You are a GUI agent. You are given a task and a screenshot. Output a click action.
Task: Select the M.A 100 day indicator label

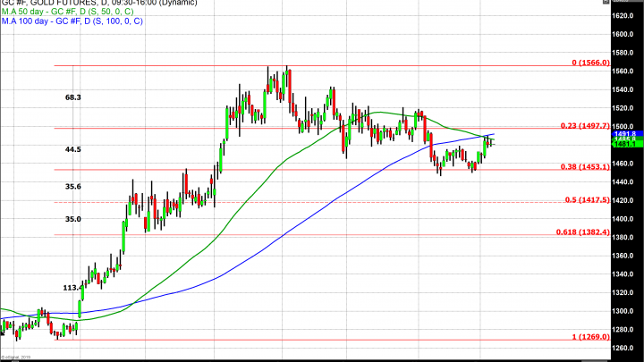tap(72, 21)
